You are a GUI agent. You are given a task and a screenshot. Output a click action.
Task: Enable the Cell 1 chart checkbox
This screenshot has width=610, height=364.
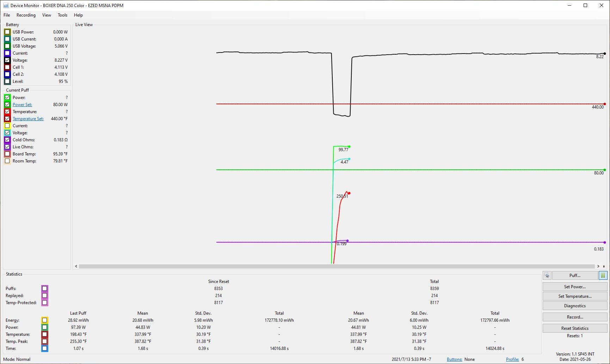pyautogui.click(x=7, y=67)
